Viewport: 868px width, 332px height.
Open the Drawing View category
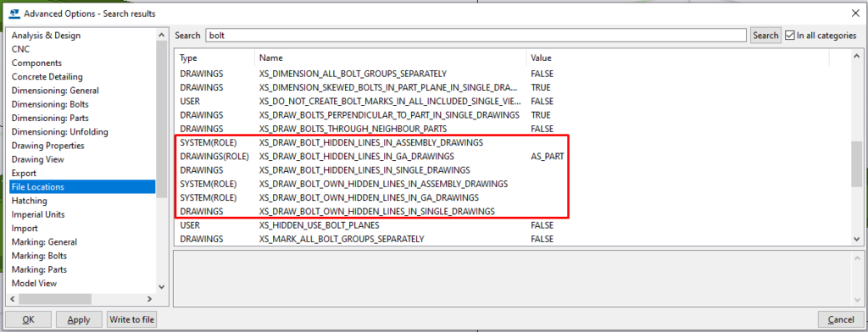37,159
